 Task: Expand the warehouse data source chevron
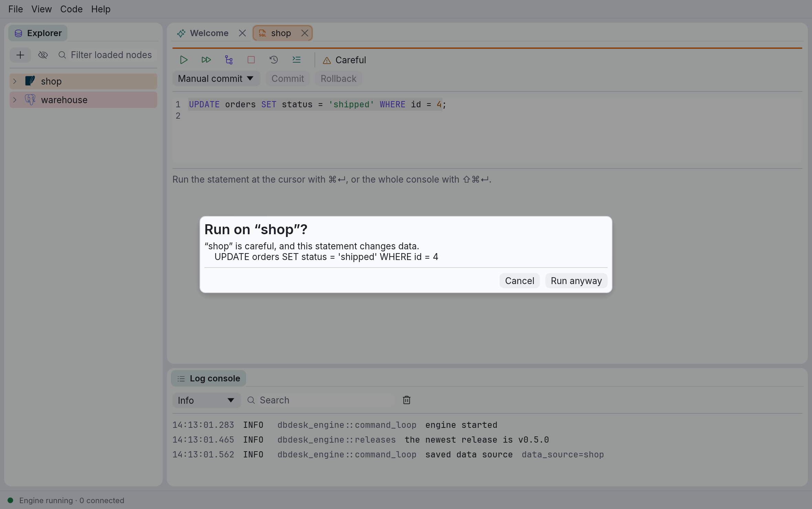[15, 100]
